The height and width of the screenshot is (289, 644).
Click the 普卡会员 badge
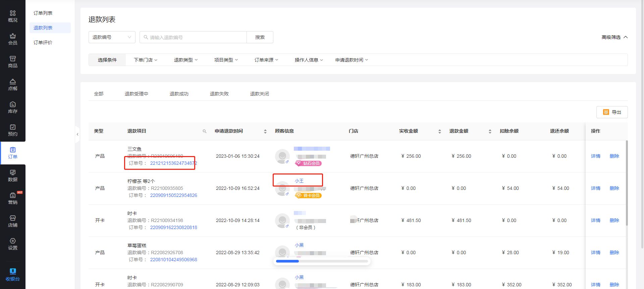click(308, 196)
